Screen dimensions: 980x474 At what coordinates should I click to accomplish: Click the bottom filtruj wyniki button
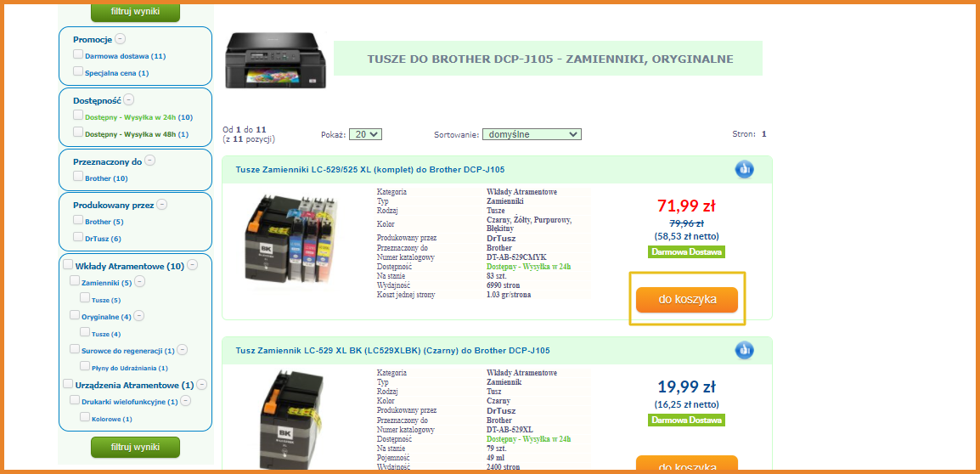coord(135,447)
